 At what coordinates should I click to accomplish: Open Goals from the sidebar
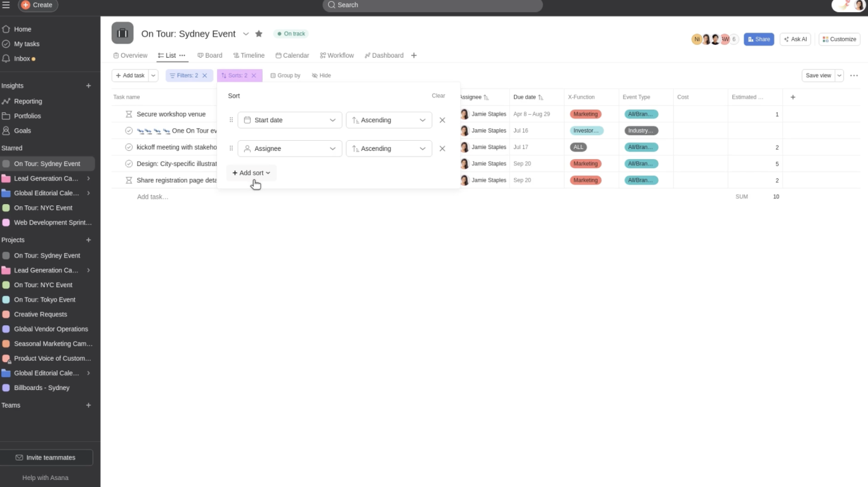[x=22, y=131]
